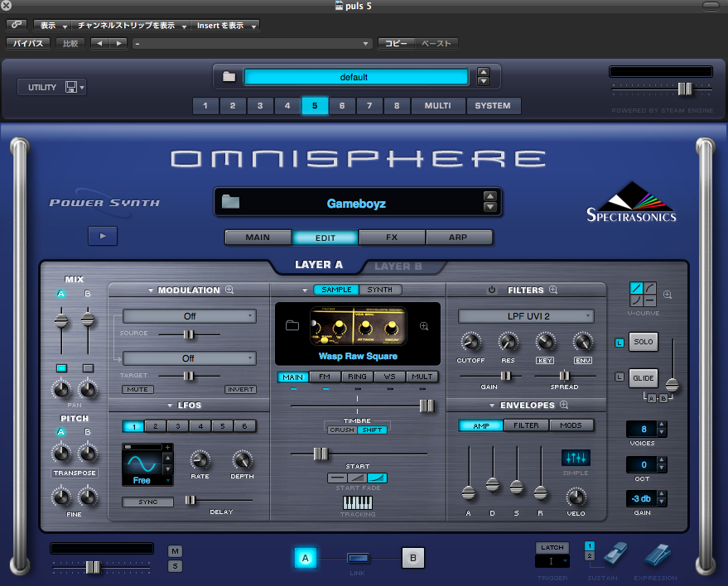Open the modulation Source Off dropdown
This screenshot has width=728, height=586.
[190, 316]
